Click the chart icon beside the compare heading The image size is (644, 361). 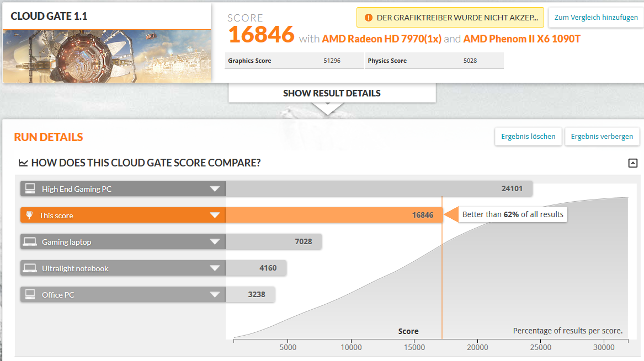(x=23, y=163)
